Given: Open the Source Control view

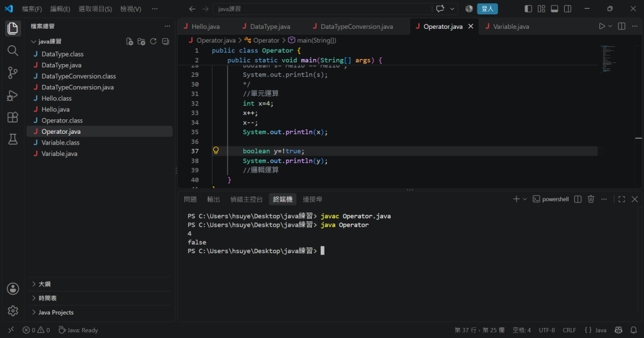Looking at the screenshot, I should pos(13,73).
